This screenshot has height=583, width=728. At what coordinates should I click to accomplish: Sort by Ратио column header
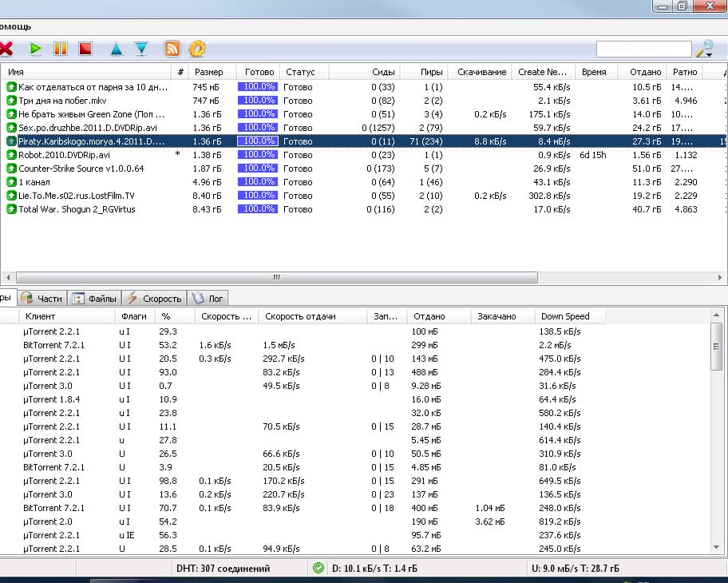pyautogui.click(x=685, y=72)
